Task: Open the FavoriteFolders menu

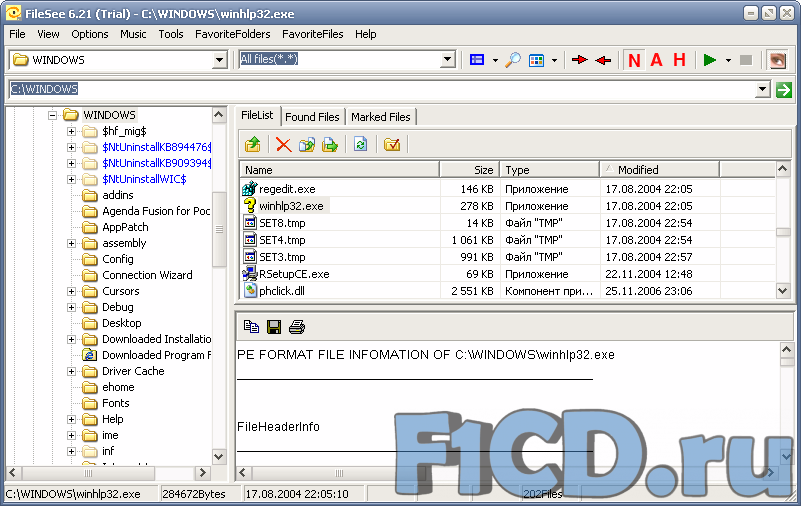Action: pos(232,34)
